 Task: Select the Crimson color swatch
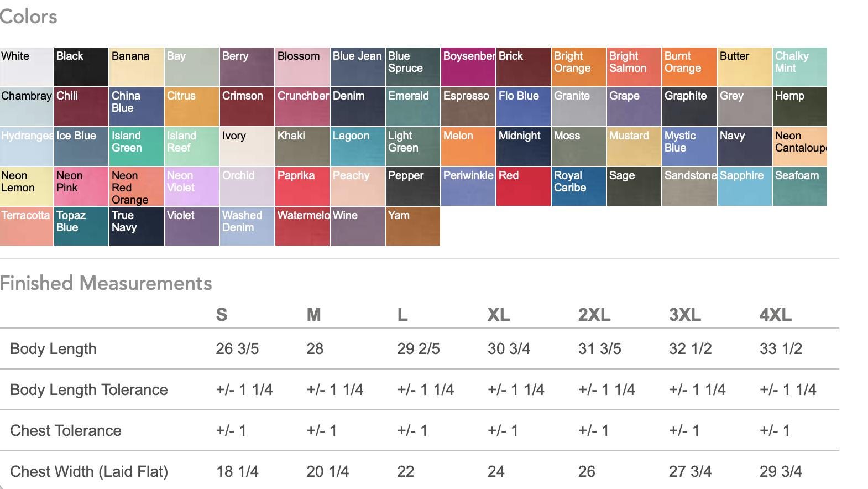click(247, 107)
